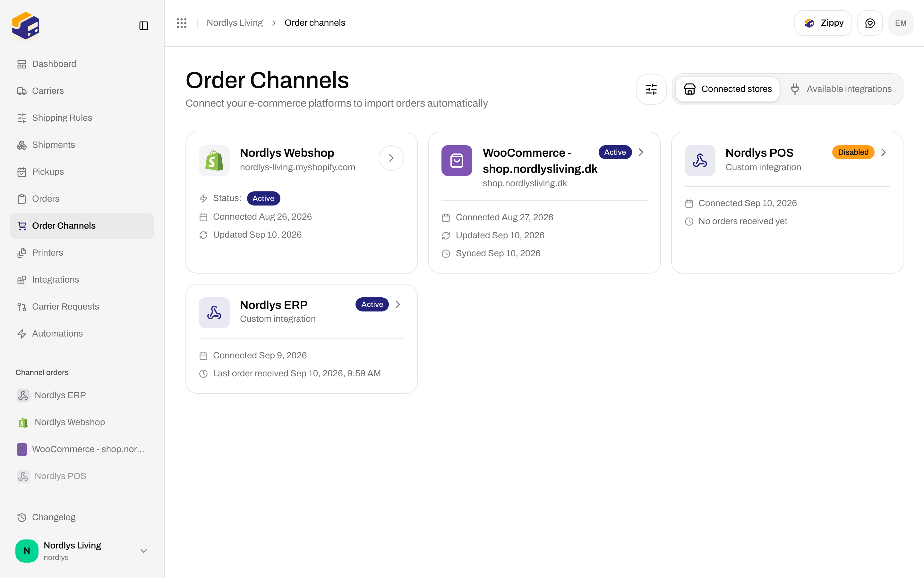Viewport: 924px width, 578px height.
Task: Open WooCommerce channel orders in sidebar
Action: tap(82, 449)
